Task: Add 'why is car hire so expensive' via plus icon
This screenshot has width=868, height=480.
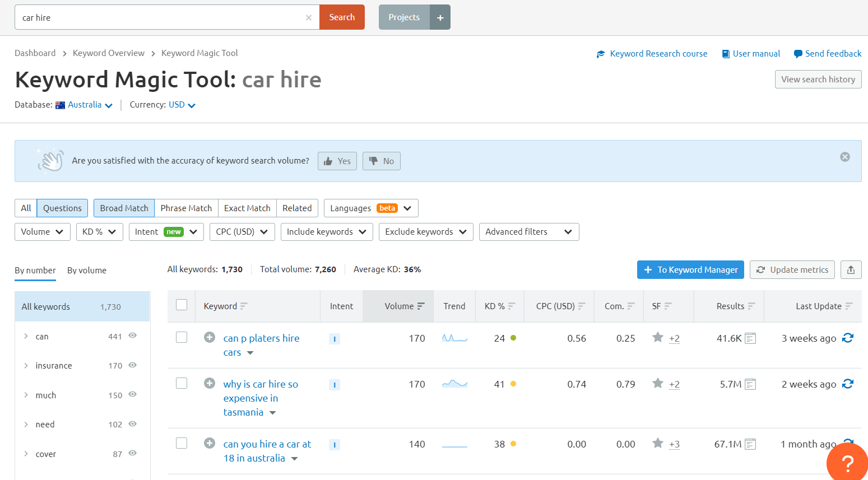Action: pyautogui.click(x=210, y=383)
